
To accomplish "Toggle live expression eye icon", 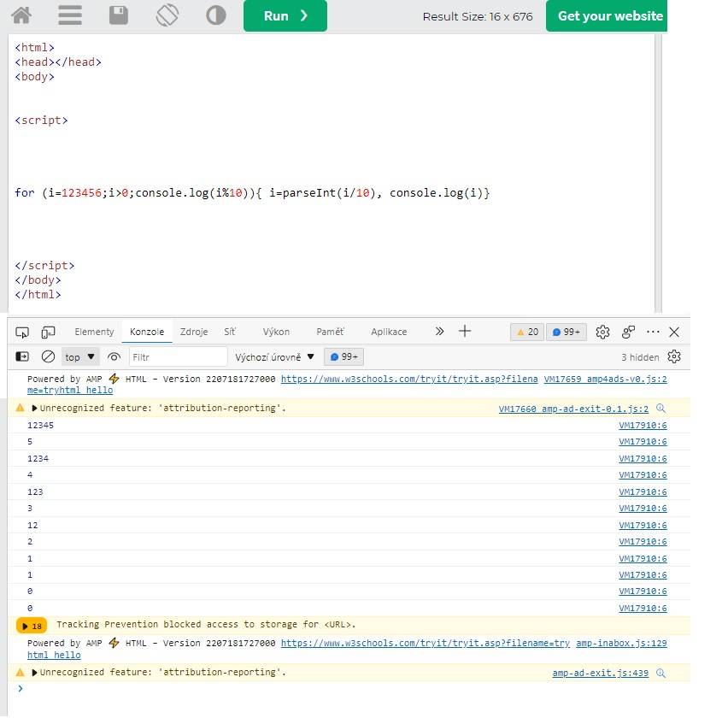I will (114, 356).
